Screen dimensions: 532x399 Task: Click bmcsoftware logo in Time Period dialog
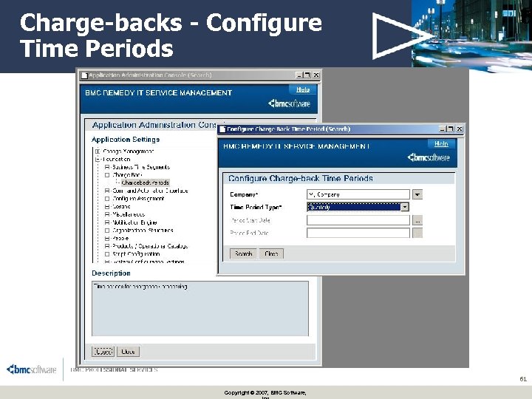coord(429,157)
